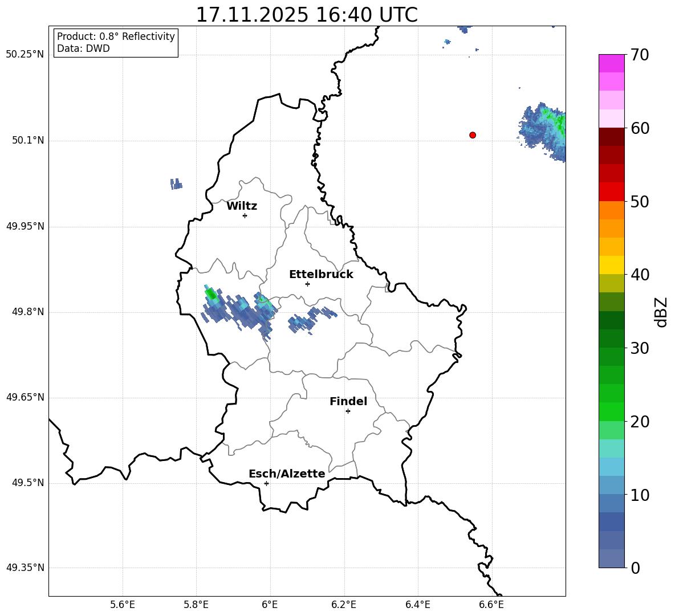
Task: Click the yellow colorbar segment above 40
Action: [611, 265]
